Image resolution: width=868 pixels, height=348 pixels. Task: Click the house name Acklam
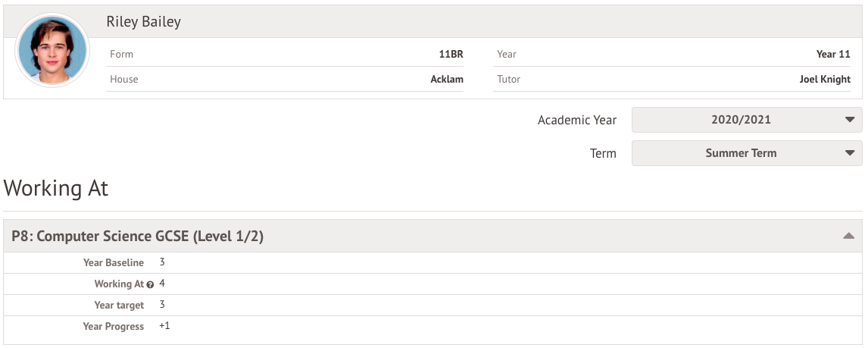[447, 79]
